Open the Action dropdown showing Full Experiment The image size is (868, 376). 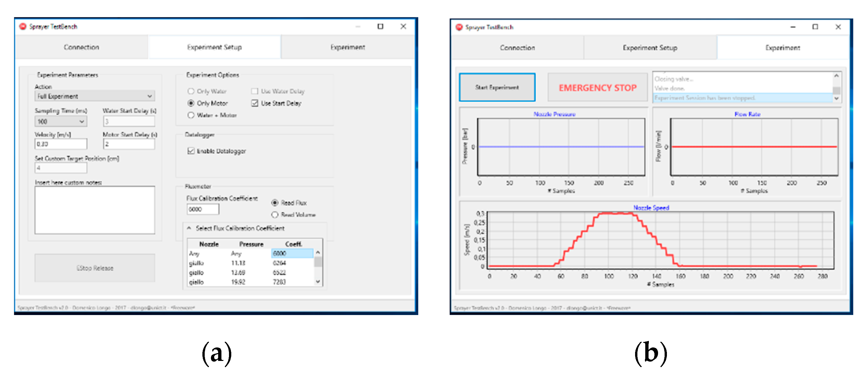(94, 97)
